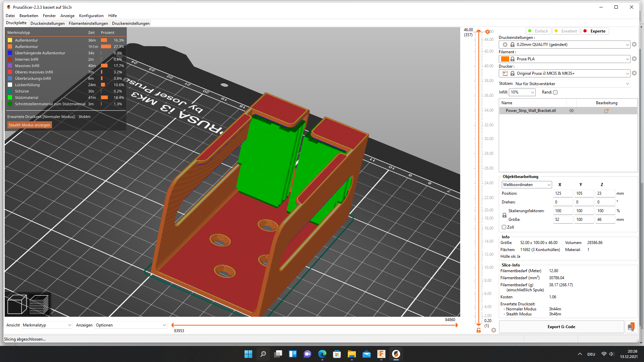Click right thumb of horizontal move slider
644x362 pixels.
click(457, 325)
